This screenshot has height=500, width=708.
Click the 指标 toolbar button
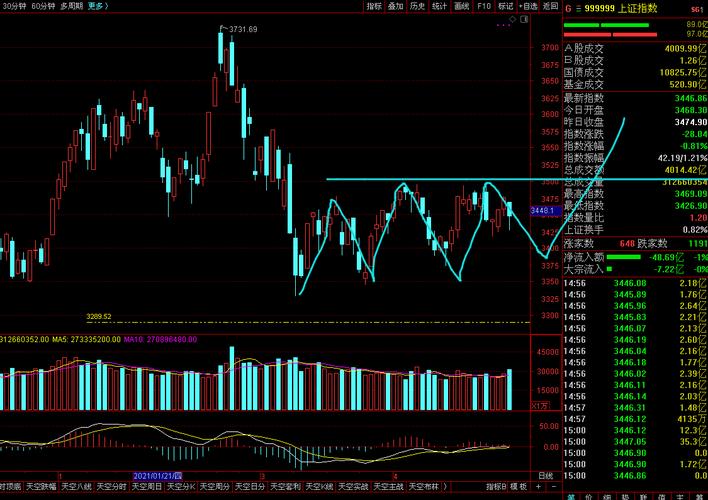[x=374, y=6]
